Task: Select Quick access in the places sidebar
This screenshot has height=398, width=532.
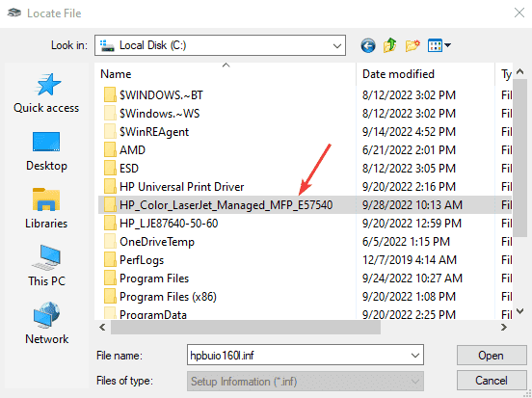Action: click(x=46, y=93)
